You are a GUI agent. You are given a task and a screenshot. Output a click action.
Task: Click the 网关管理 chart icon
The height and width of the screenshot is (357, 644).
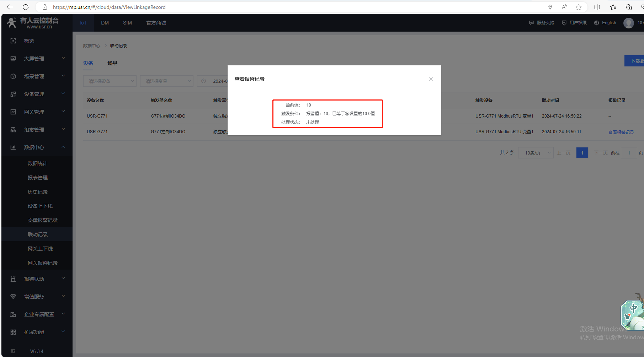click(x=13, y=112)
